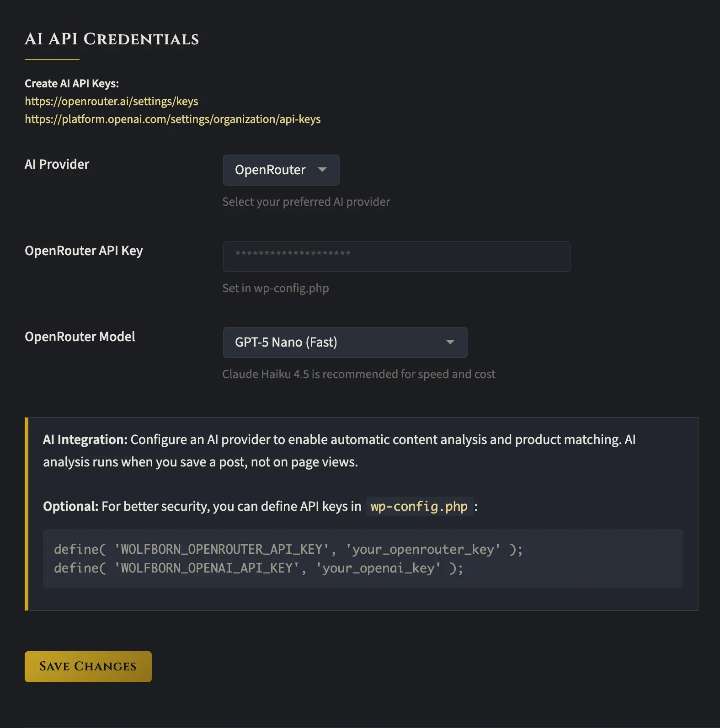
Task: Click the bold 'AI Integration:' notice text
Action: [x=85, y=439]
